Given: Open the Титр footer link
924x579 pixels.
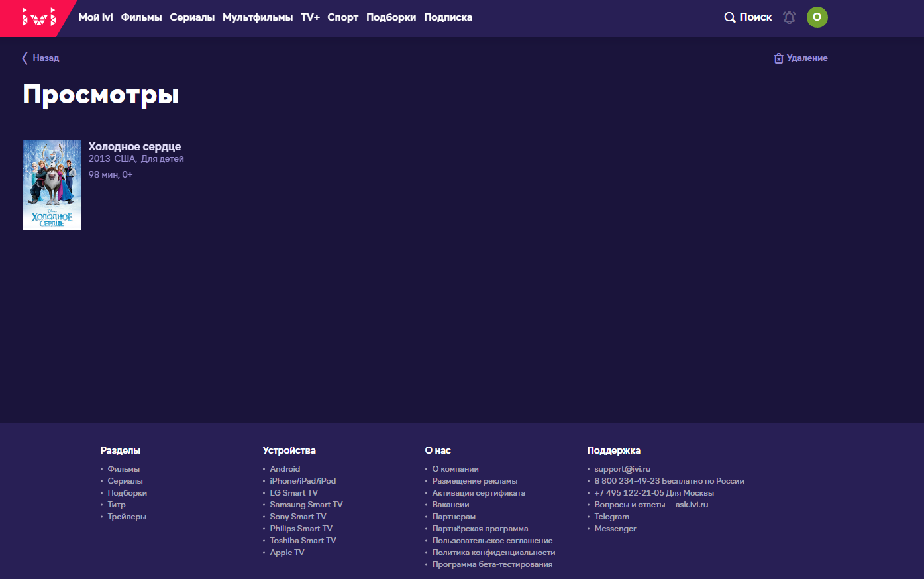Looking at the screenshot, I should coord(117,505).
